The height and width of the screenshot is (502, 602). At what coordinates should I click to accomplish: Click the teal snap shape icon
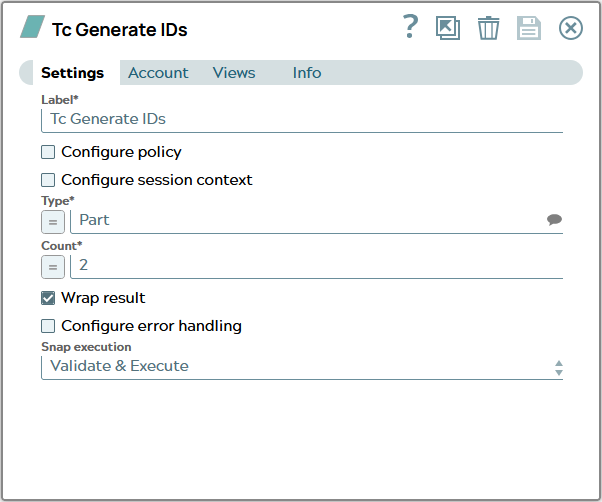tap(33, 26)
